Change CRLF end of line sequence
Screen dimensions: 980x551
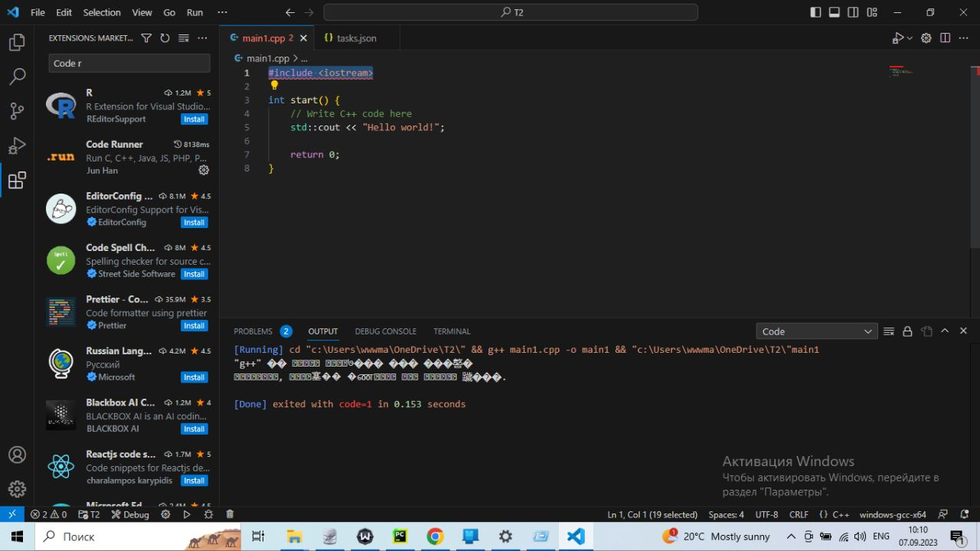pos(799,514)
